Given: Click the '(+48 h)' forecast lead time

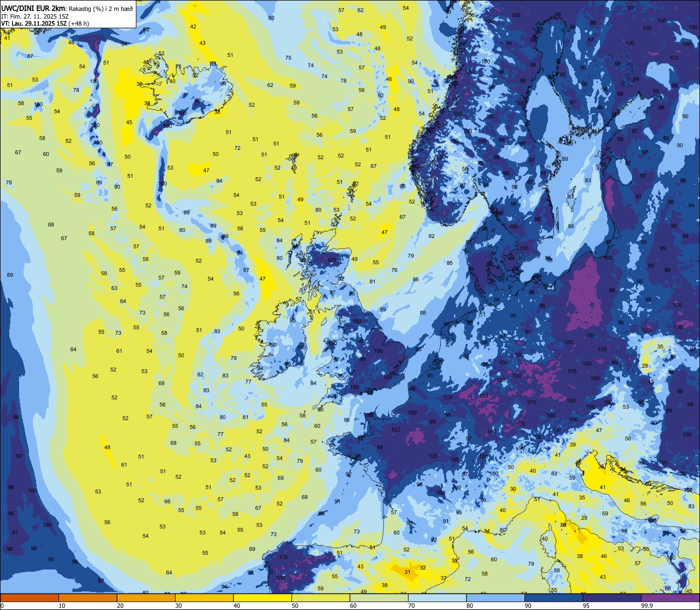Looking at the screenshot, I should pos(79,23).
